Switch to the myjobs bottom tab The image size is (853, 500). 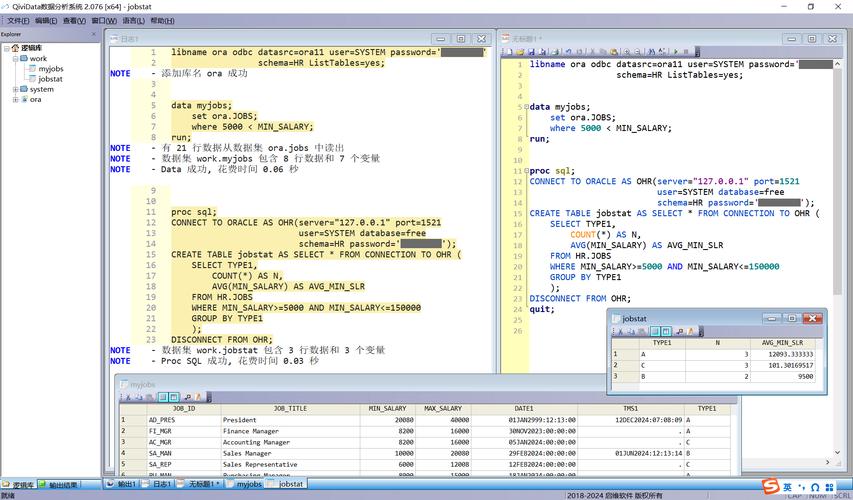248,484
